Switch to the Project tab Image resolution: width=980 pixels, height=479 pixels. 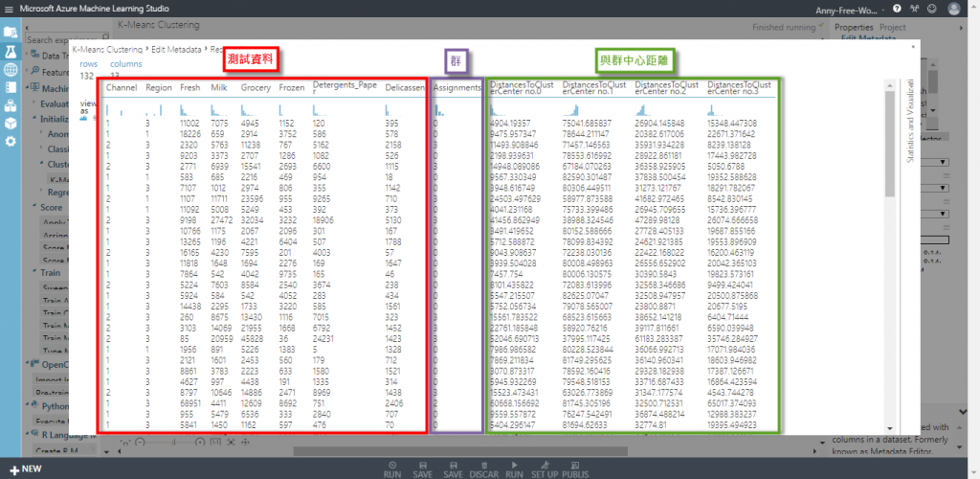pos(893,28)
